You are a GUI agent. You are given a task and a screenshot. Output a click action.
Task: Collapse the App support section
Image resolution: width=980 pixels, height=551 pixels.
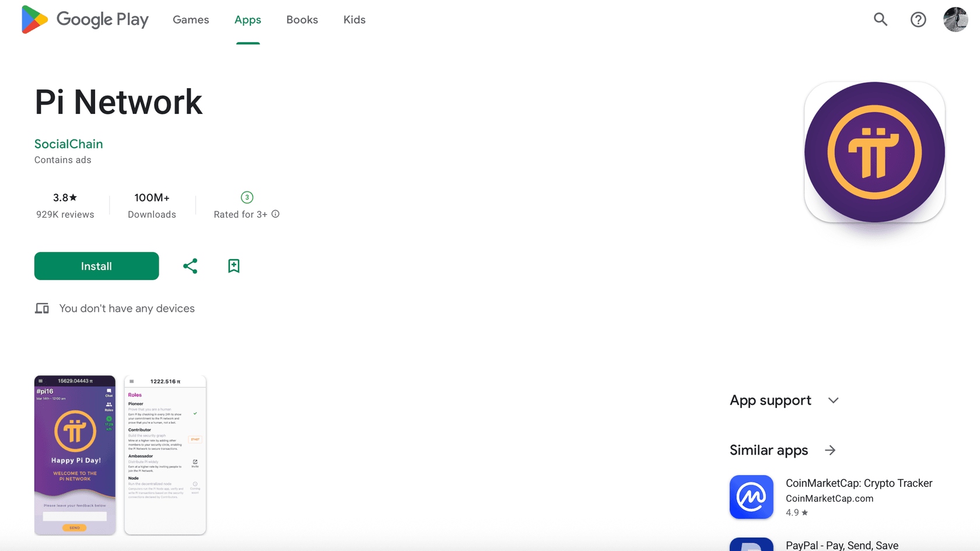point(833,400)
